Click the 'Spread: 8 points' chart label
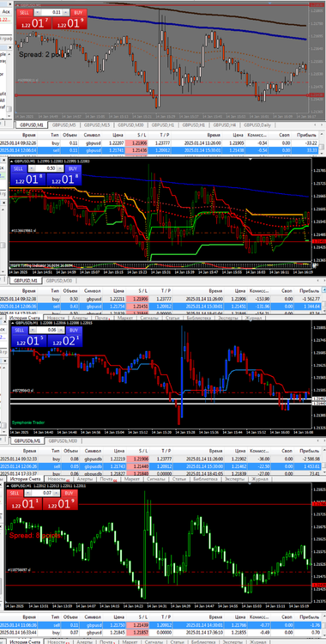This screenshot has height=644, width=326. (x=35, y=536)
